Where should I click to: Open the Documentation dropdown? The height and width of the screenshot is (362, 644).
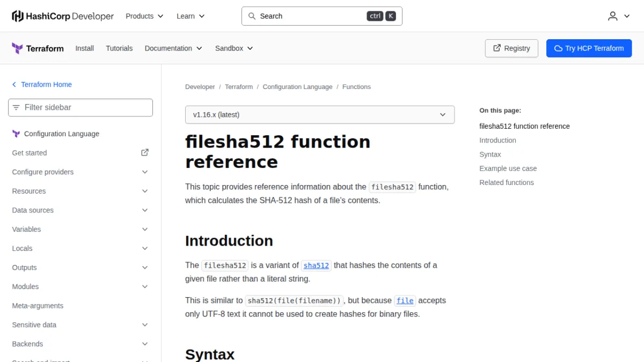(173, 48)
